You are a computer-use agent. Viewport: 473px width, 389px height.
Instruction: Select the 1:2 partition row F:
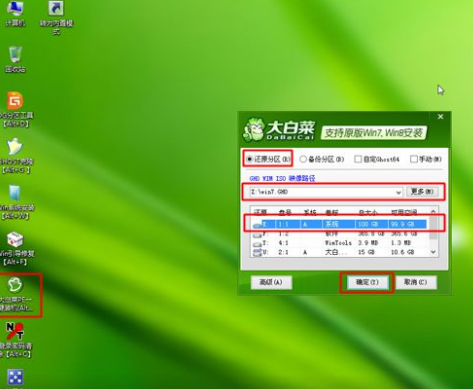pyautogui.click(x=340, y=234)
